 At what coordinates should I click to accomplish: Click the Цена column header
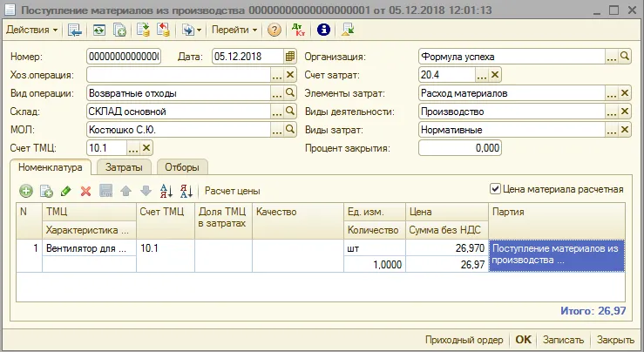(x=447, y=212)
